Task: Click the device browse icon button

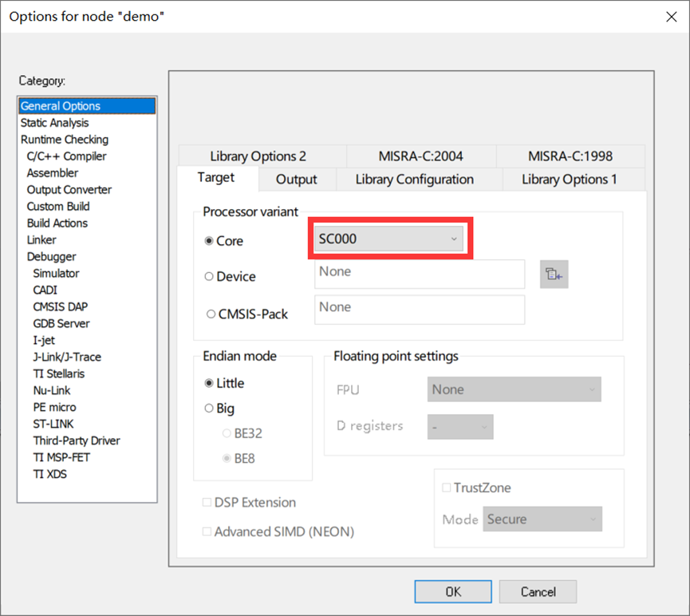Action: (x=554, y=274)
